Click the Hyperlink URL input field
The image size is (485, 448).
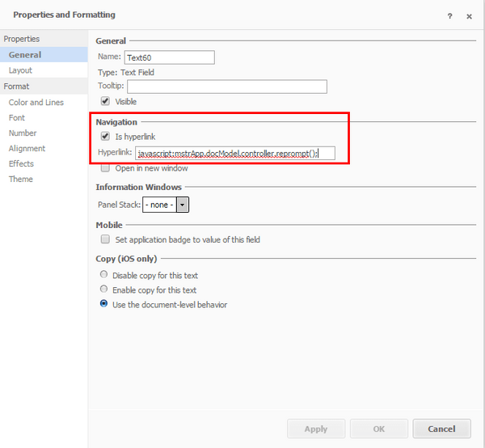(x=234, y=153)
